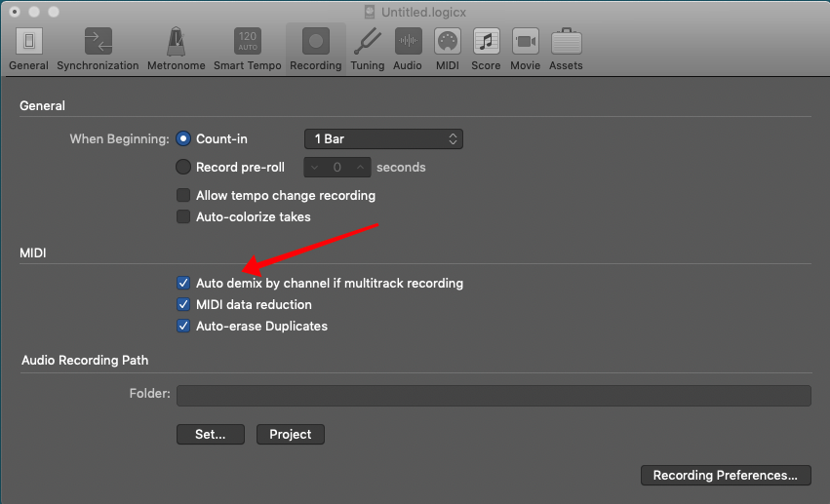Select the Recording settings pane icon
This screenshot has height=504, width=830.
pyautogui.click(x=316, y=41)
